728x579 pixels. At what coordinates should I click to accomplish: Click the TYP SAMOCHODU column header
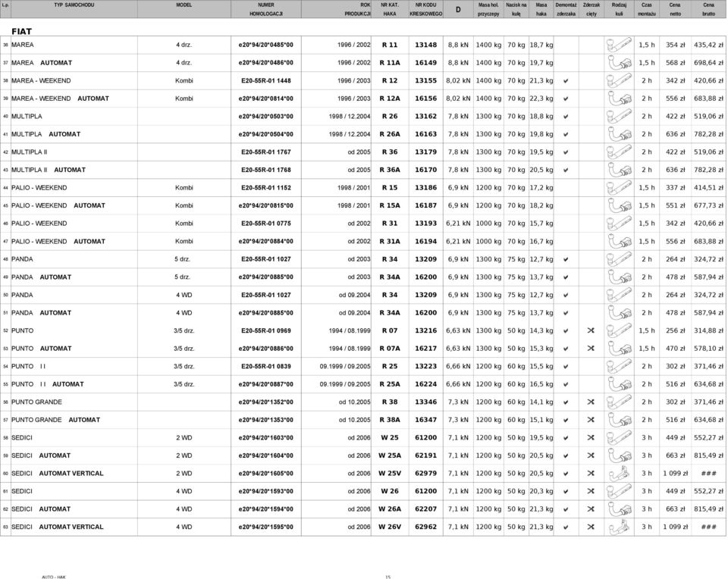click(x=74, y=5)
